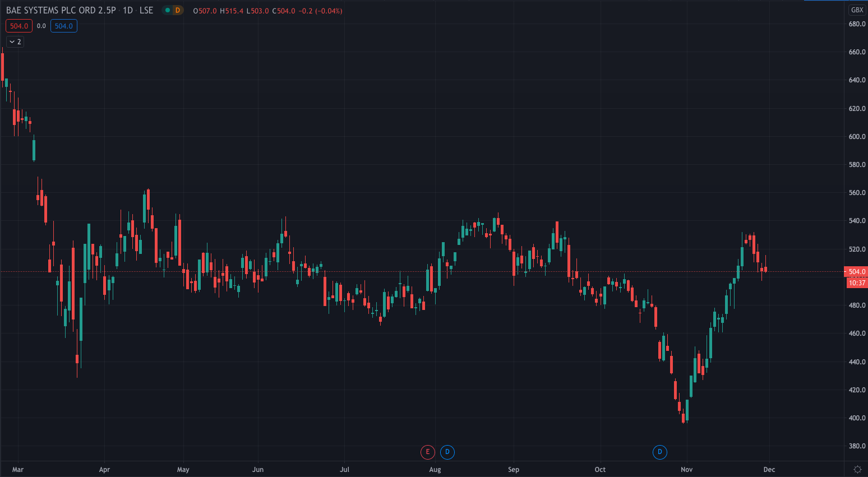The height and width of the screenshot is (477, 868).
Task: Expand the collapsed indicators legend showing 2
Action: [15, 41]
